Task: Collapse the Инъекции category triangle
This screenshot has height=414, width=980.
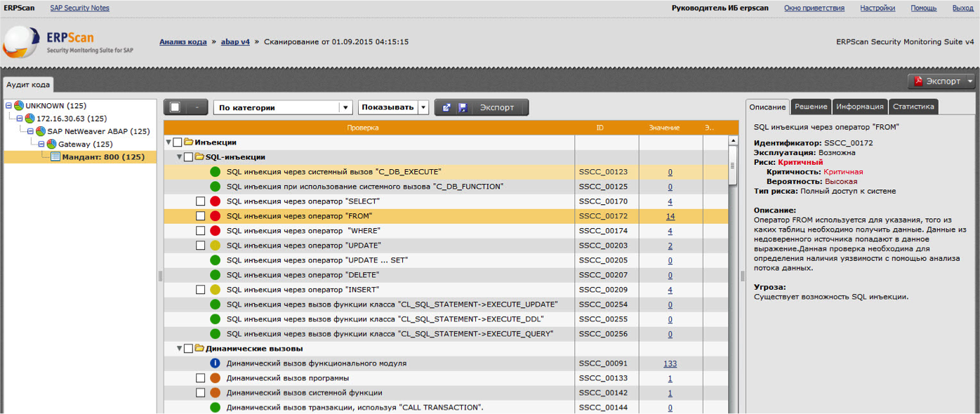Action: (x=168, y=142)
